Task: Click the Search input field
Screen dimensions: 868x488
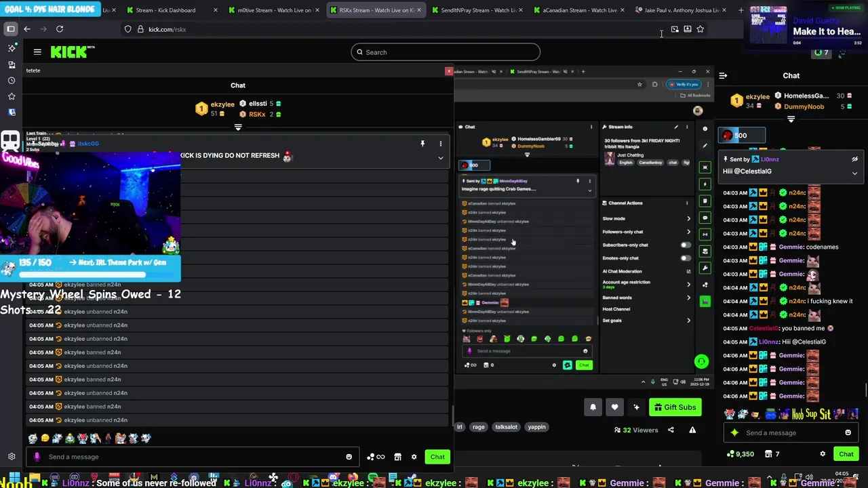Action: (446, 52)
